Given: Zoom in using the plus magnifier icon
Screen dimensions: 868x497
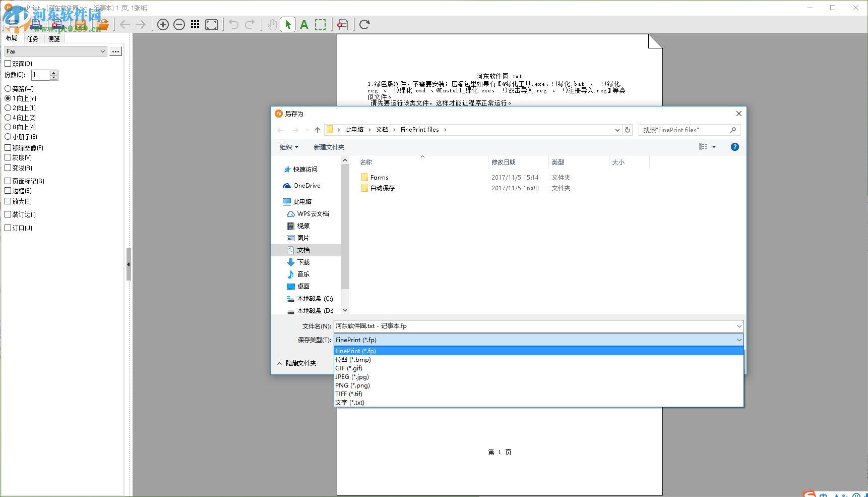Looking at the screenshot, I should 162,24.
